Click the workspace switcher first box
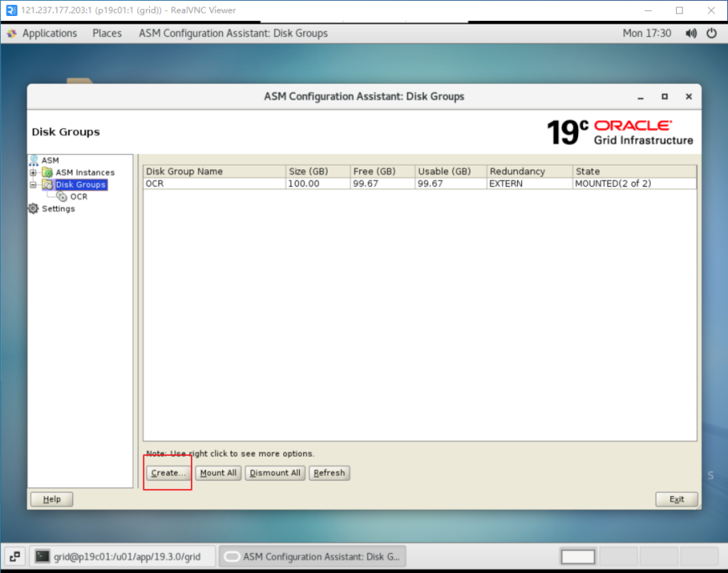 [x=578, y=556]
